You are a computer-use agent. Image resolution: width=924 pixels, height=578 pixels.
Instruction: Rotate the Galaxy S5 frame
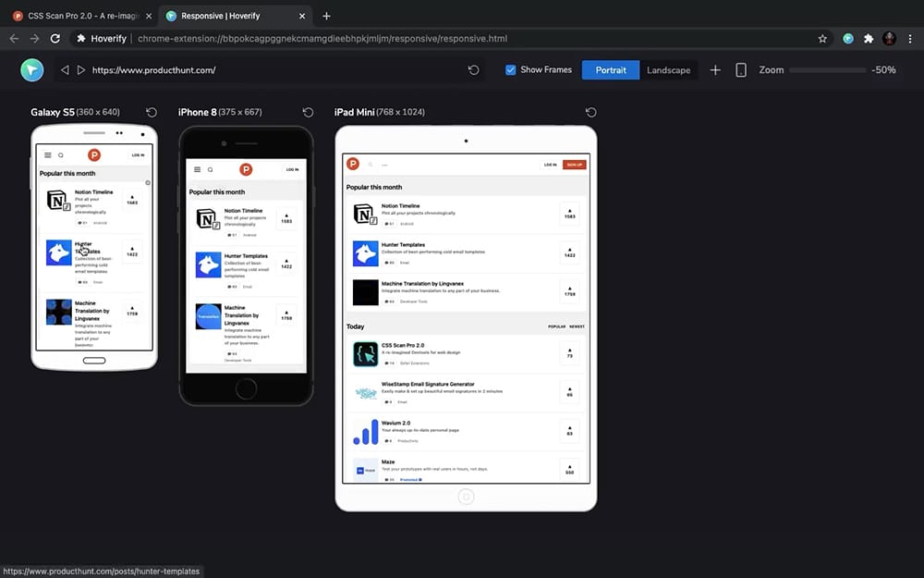click(152, 112)
